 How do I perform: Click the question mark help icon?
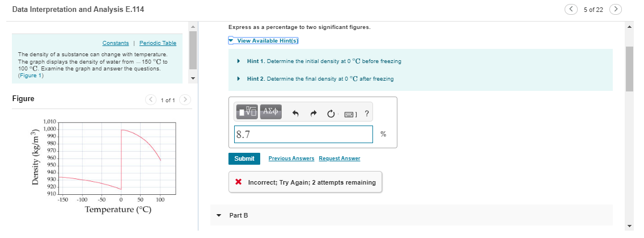tap(367, 113)
